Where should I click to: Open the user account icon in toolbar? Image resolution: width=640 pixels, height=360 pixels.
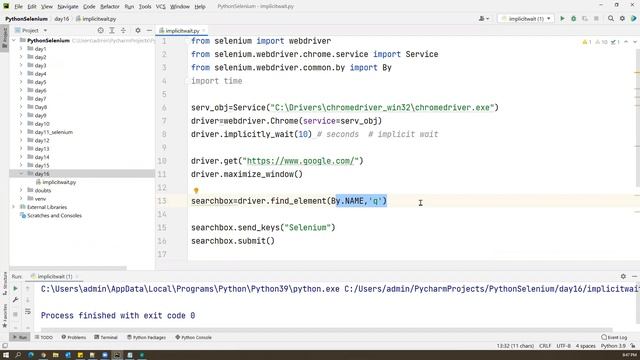[x=484, y=18]
